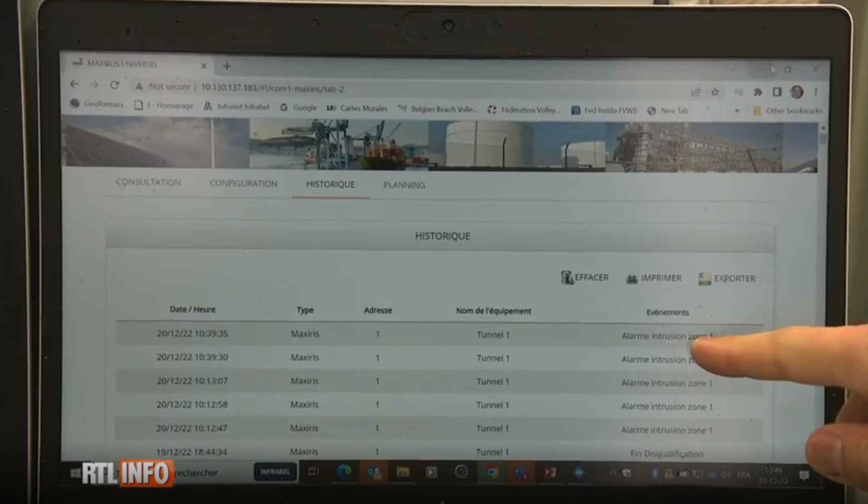Open Chrome three-dot menu
The image size is (868, 504).
tap(816, 92)
